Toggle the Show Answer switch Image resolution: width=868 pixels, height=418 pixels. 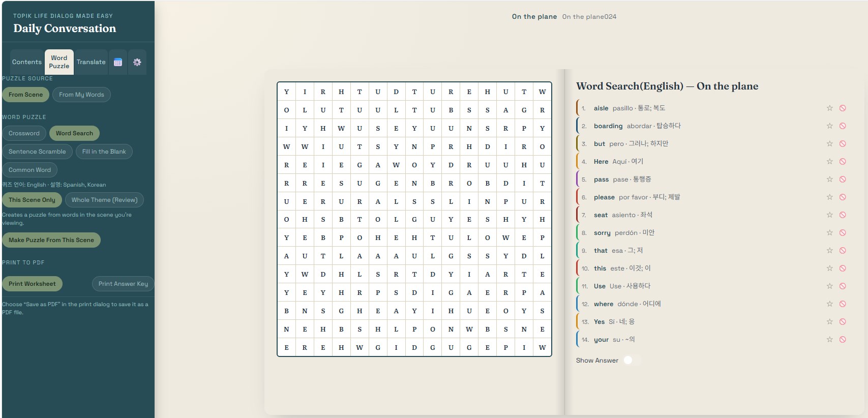click(x=633, y=360)
